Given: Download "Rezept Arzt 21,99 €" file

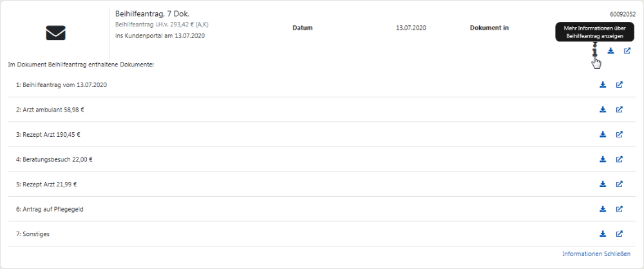Looking at the screenshot, I should pos(603,184).
